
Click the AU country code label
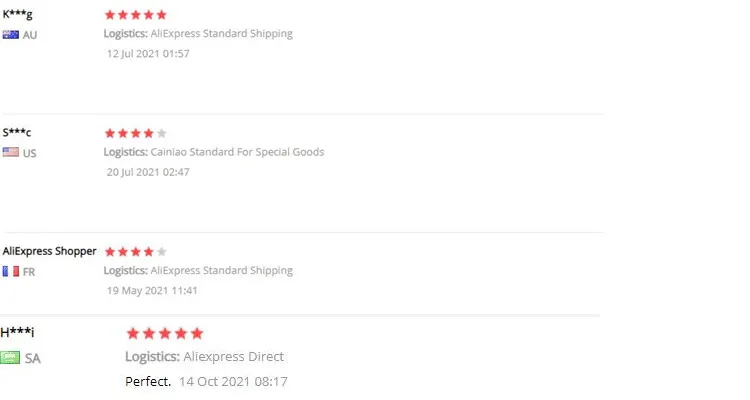[30, 34]
